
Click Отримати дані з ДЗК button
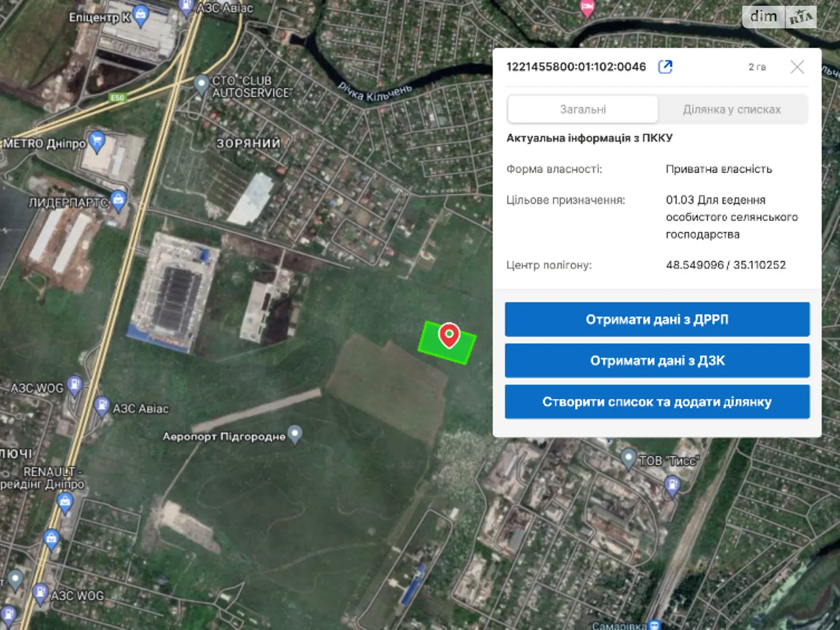[x=657, y=361]
